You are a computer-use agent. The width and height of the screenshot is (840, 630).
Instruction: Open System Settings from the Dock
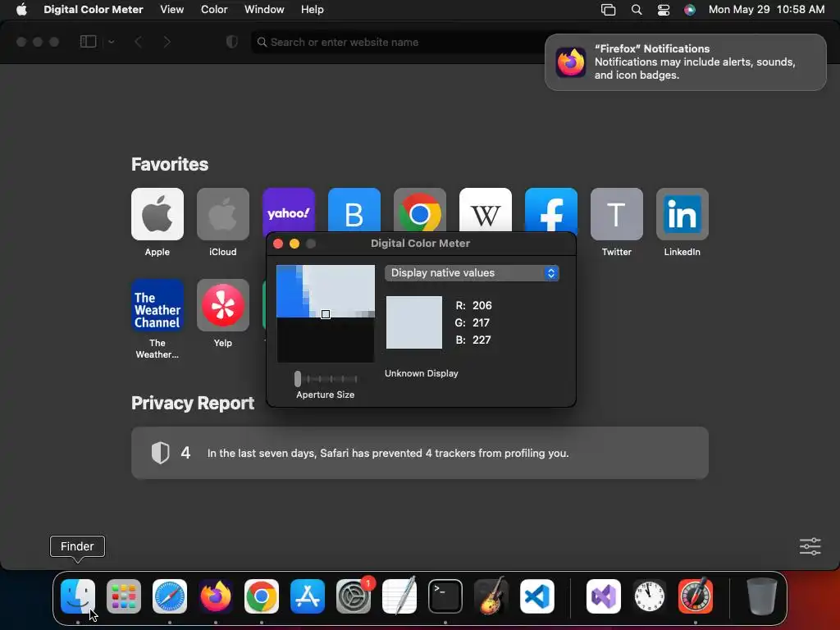[x=354, y=596]
